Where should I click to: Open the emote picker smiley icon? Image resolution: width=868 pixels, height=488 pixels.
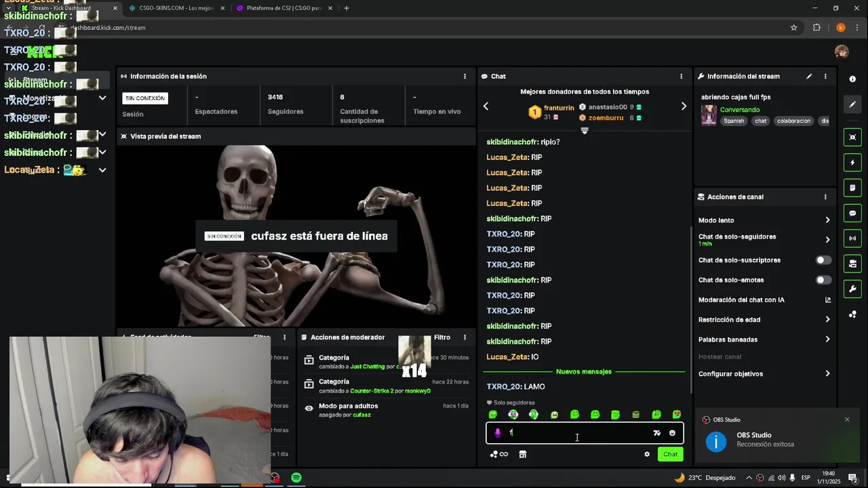click(x=672, y=433)
